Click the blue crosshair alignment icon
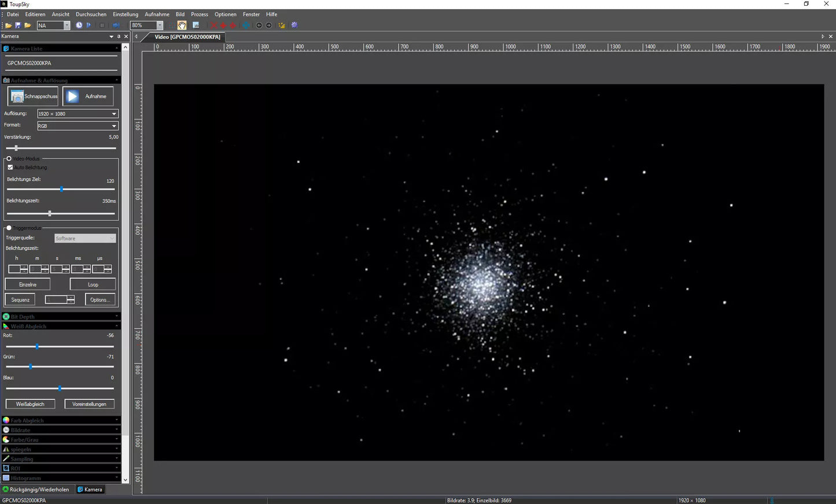This screenshot has height=504, width=836. click(245, 25)
